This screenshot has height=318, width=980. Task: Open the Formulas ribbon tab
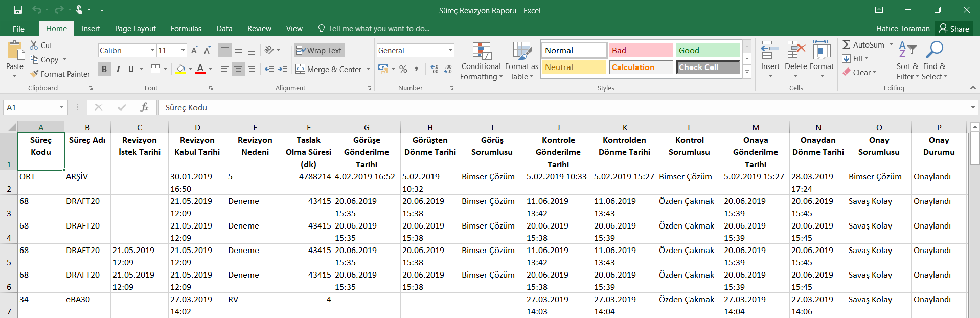click(x=186, y=29)
